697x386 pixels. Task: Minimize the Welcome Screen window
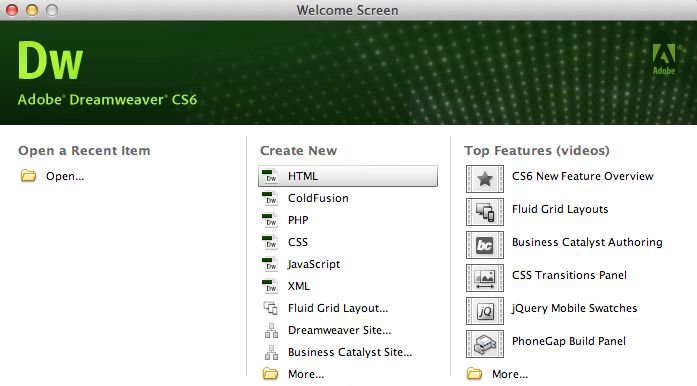coord(32,10)
